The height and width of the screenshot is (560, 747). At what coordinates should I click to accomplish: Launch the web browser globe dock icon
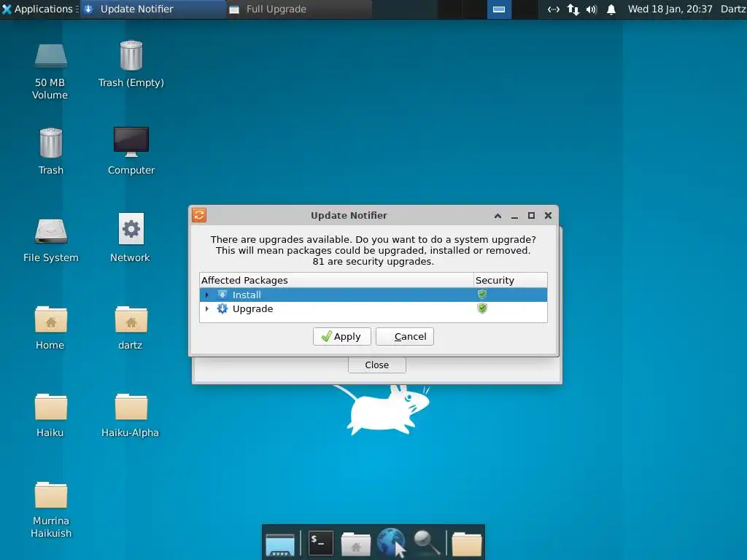pos(391,542)
